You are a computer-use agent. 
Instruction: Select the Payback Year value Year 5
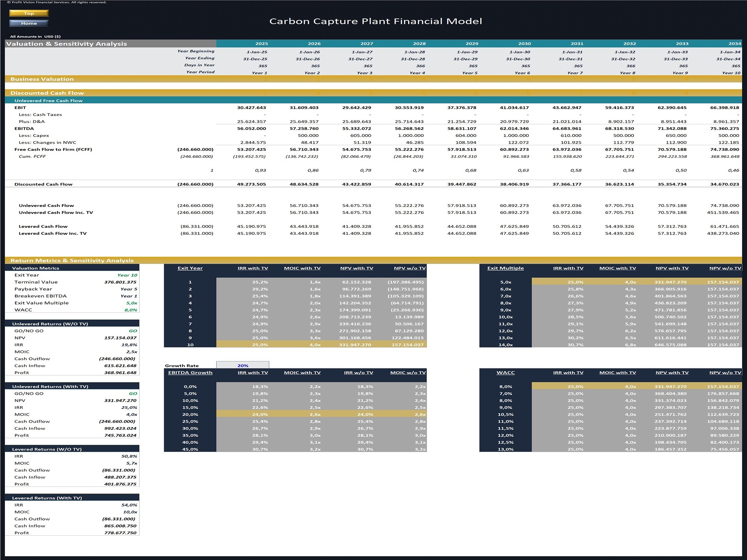coord(129,289)
